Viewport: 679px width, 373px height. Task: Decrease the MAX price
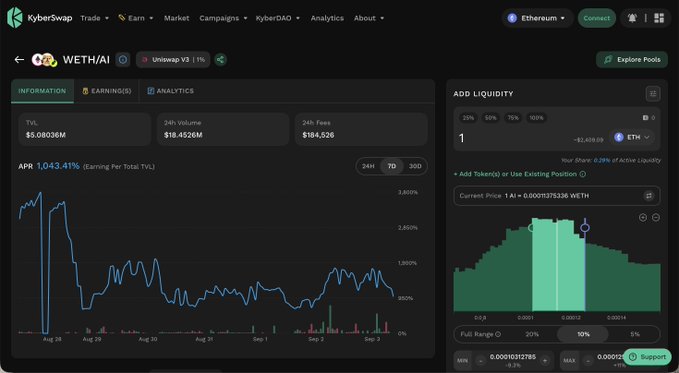588,360
